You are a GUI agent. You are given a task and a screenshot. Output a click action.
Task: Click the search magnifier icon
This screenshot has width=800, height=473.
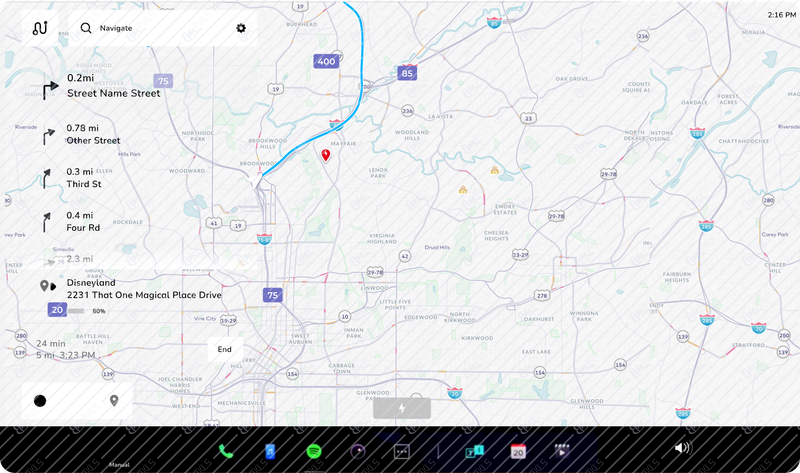click(86, 28)
